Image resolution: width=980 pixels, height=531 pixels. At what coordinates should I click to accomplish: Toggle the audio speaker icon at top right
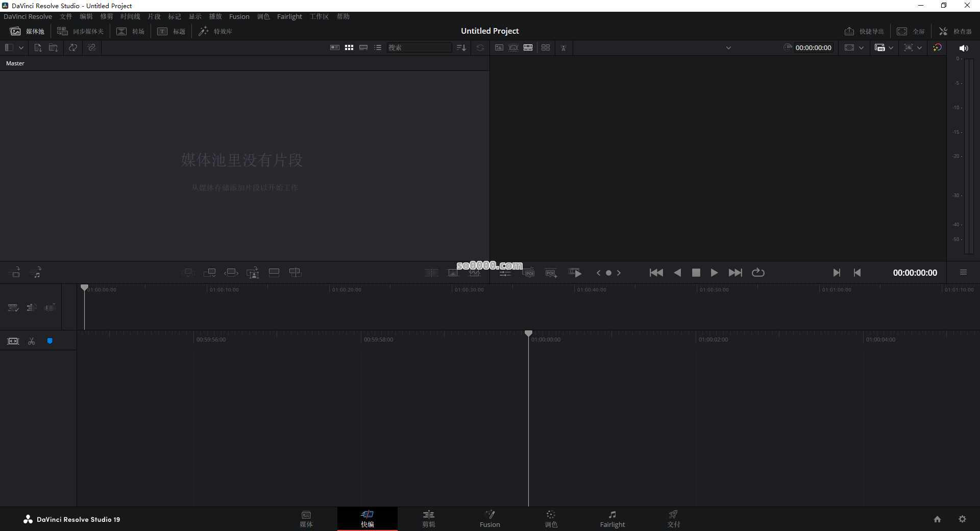tap(964, 48)
